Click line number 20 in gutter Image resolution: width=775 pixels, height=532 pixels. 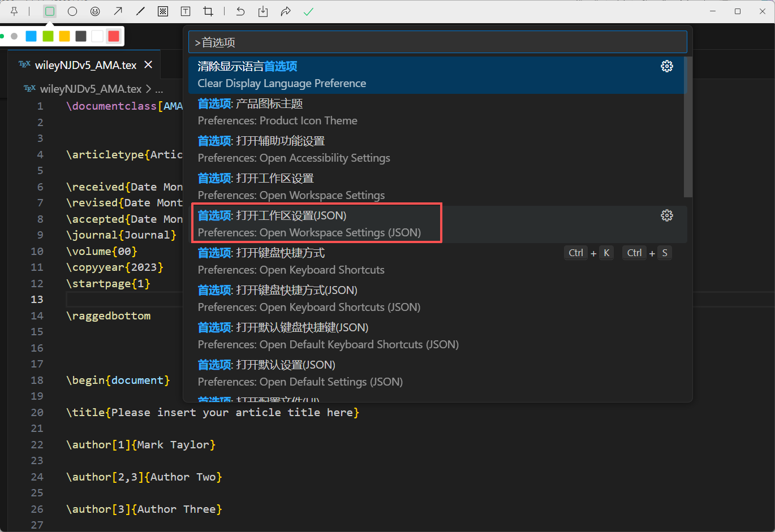37,413
